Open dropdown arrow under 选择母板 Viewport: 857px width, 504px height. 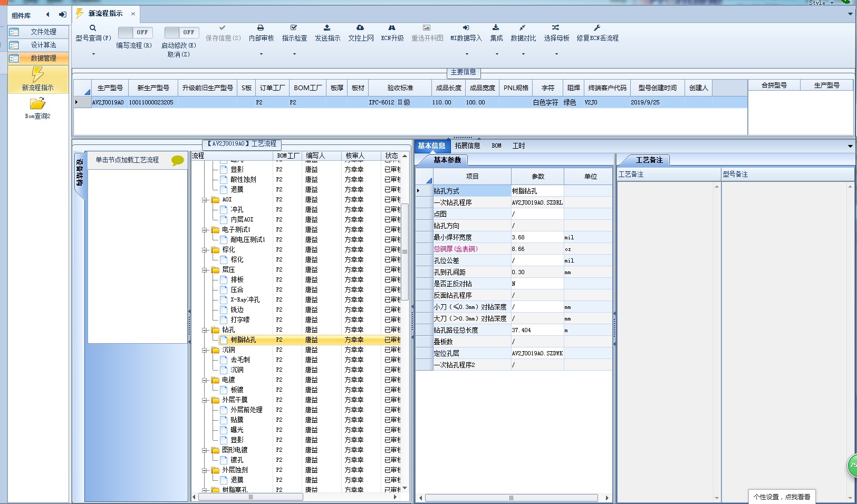(556, 54)
